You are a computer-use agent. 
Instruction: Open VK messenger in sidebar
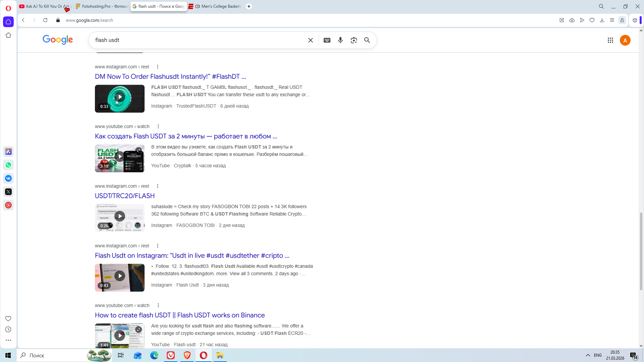click(8, 178)
